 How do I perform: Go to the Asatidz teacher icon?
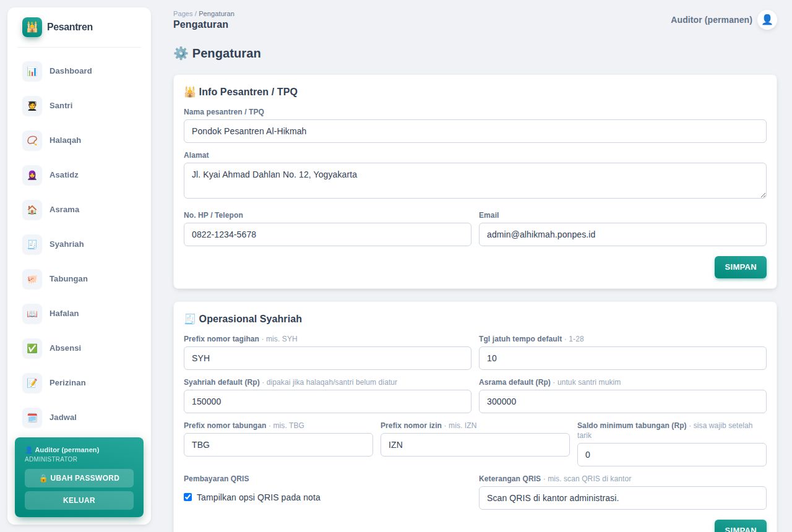pos(32,175)
